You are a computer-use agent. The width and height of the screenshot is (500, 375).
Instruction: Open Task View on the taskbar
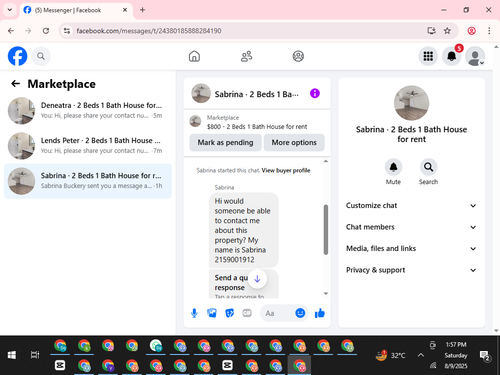pyautogui.click(x=35, y=355)
